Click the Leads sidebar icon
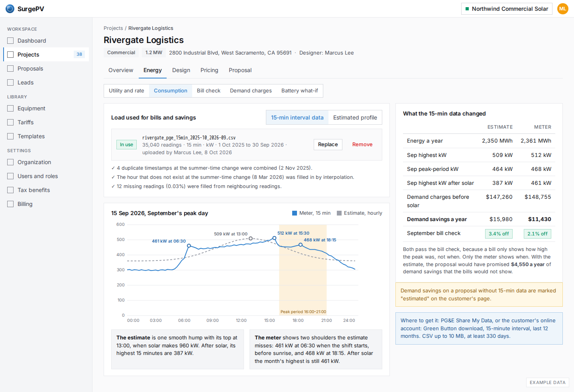This screenshot has width=574, height=392. [x=10, y=82]
